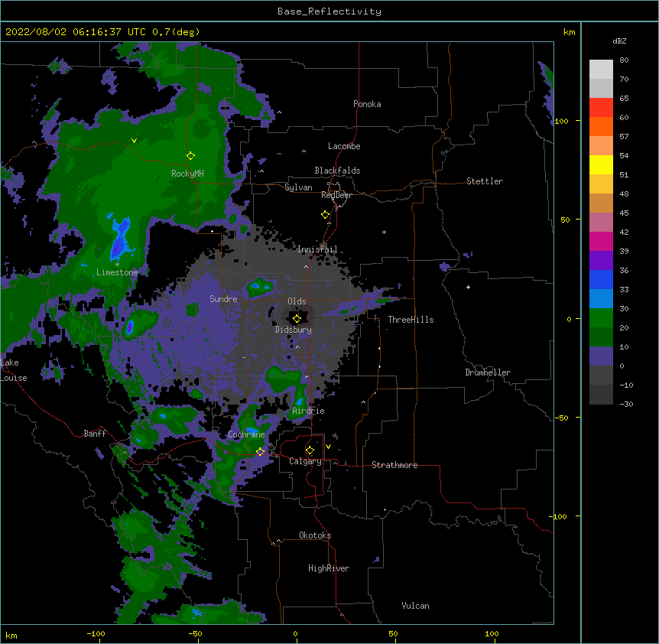Click the RedDeer city label
Viewport: 659px width, 644px height.
336,195
